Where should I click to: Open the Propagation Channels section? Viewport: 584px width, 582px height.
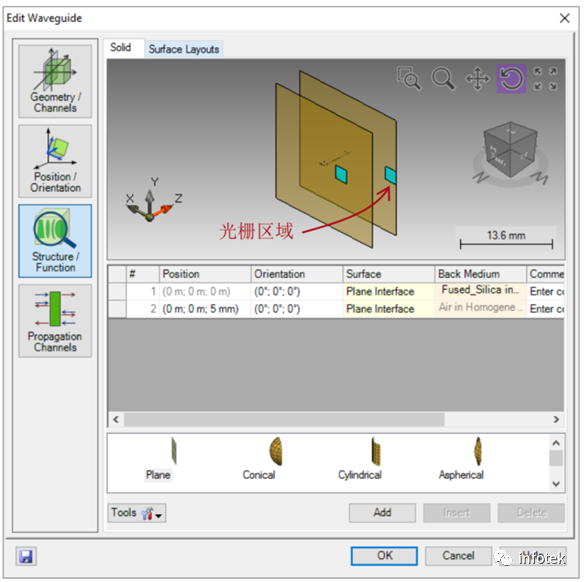coord(55,321)
